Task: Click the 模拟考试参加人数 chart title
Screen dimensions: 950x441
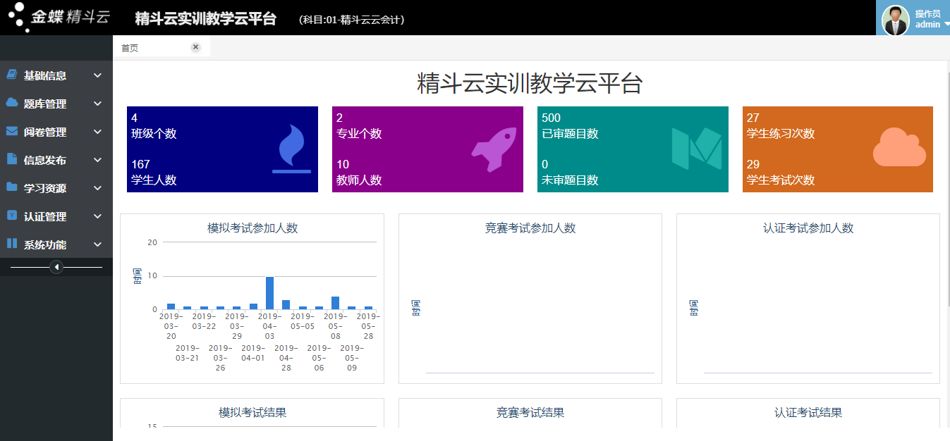Action: tap(253, 228)
